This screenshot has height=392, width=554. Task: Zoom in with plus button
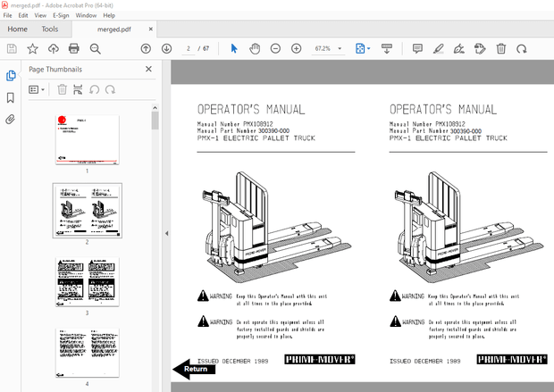[x=296, y=48]
